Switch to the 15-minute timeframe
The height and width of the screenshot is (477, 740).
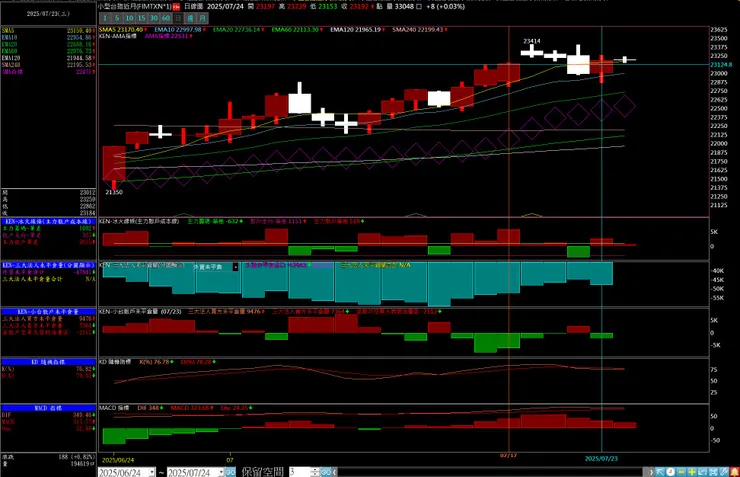142,18
